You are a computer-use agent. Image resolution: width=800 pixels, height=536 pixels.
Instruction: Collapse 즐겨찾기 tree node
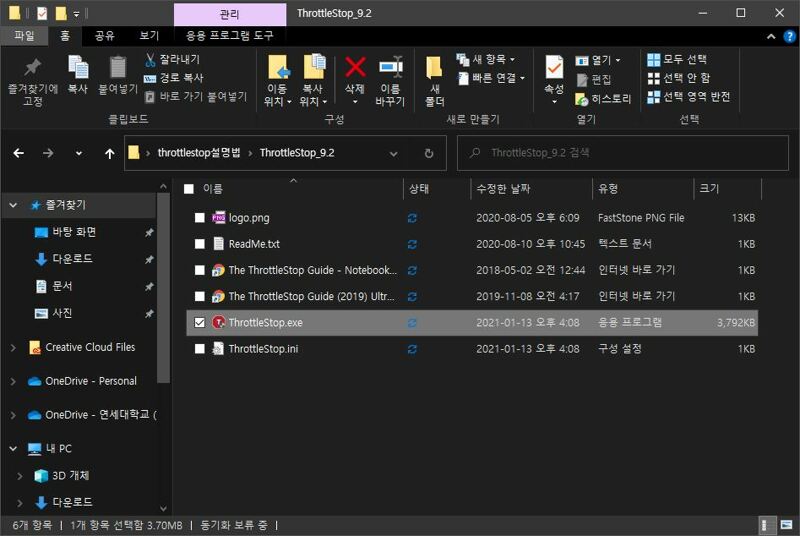click(x=13, y=205)
